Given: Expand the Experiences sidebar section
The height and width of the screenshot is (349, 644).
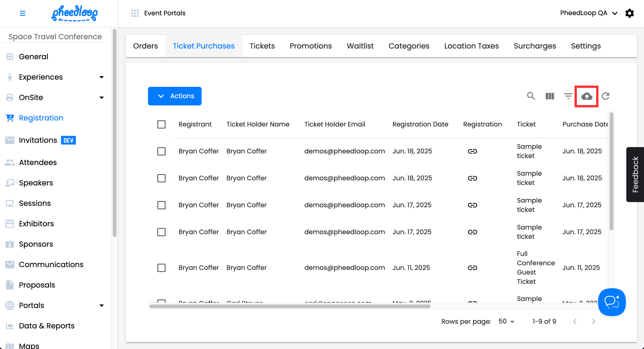Looking at the screenshot, I should tap(101, 77).
